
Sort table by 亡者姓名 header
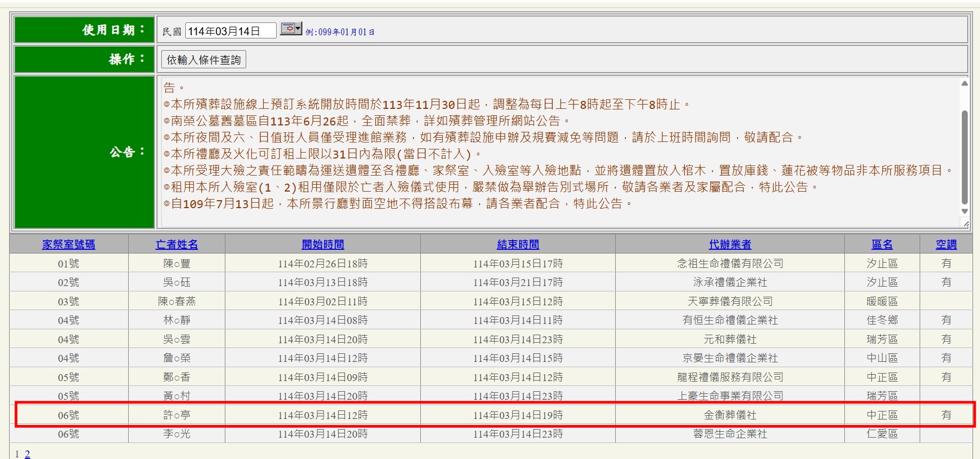coord(177,244)
